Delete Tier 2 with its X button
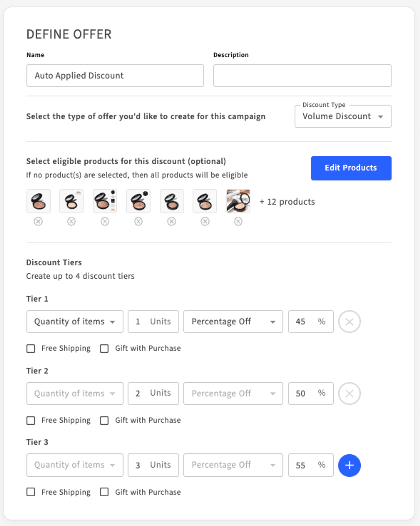 tap(349, 393)
